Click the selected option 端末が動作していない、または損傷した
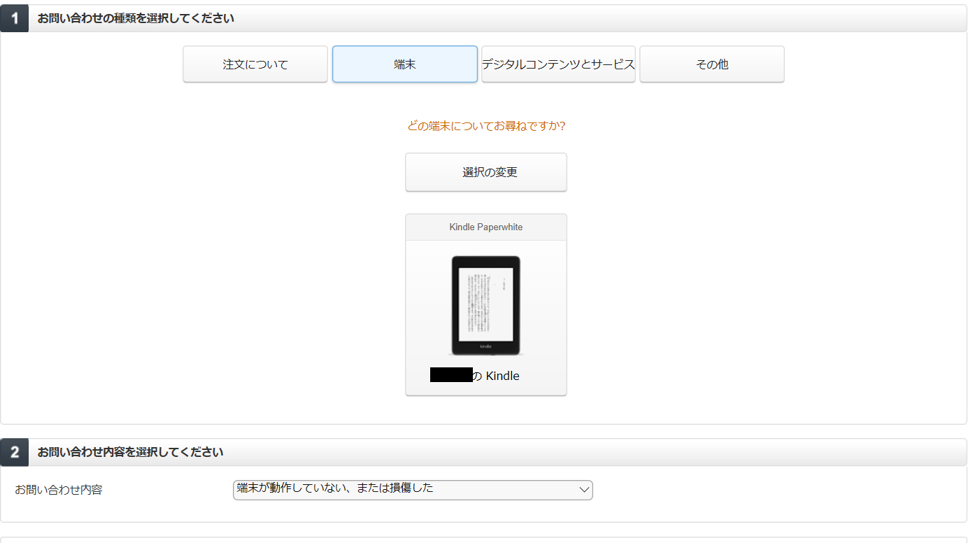 click(335, 488)
